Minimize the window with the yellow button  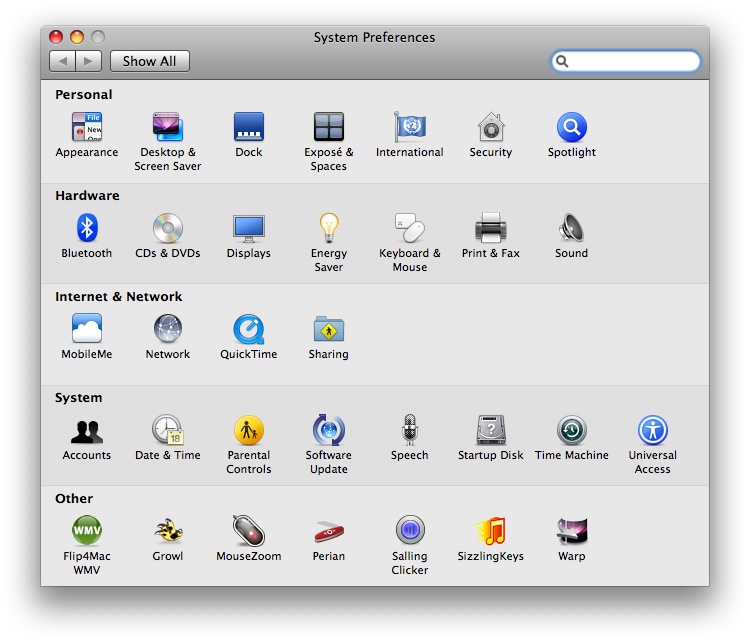coord(77,37)
